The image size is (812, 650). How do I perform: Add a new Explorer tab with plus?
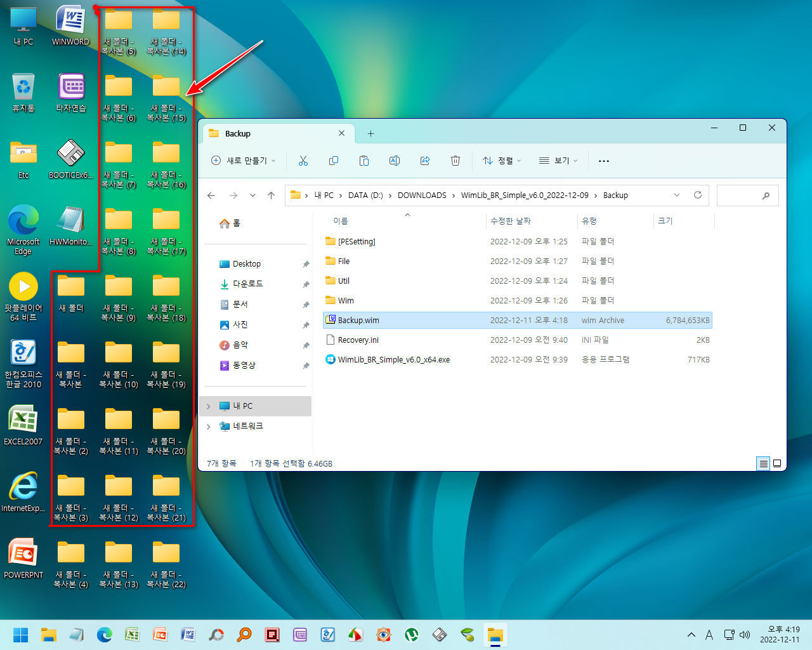[370, 134]
